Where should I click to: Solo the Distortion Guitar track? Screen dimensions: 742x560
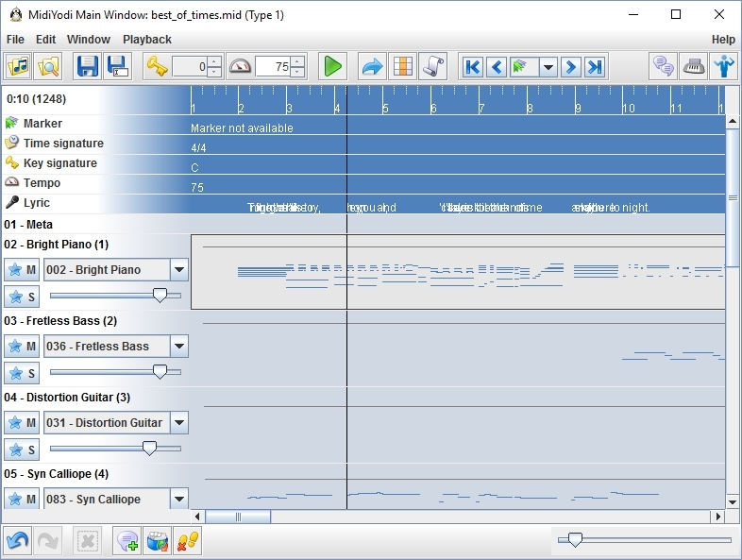click(22, 450)
